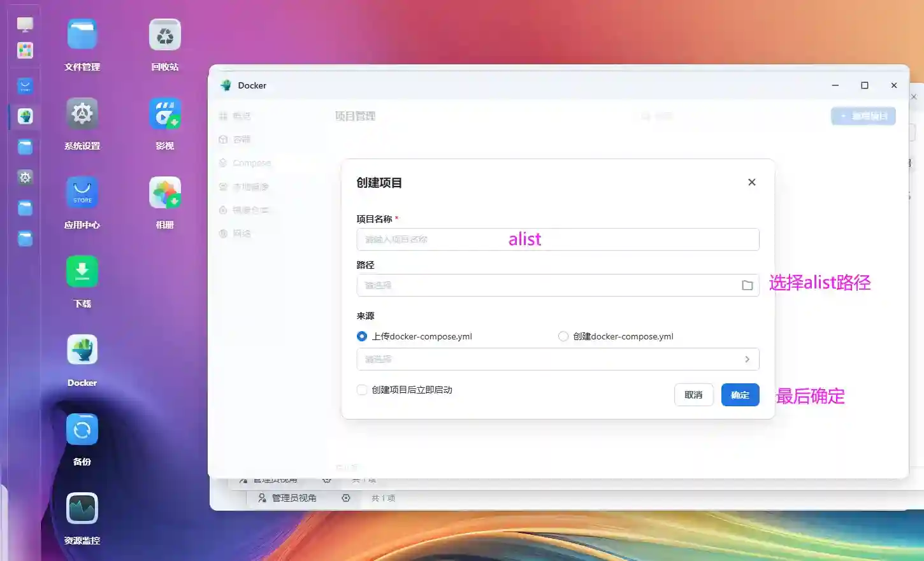Enable 创建项目后立即启动 checkbox

[362, 390]
